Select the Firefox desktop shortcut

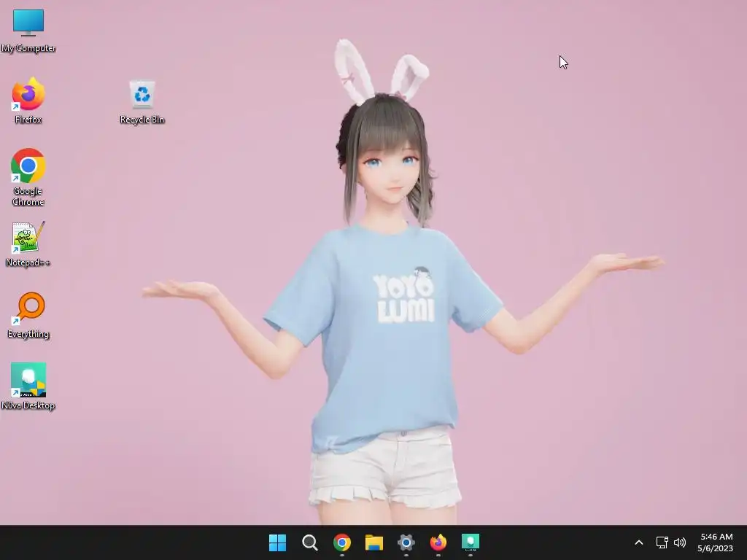point(28,101)
